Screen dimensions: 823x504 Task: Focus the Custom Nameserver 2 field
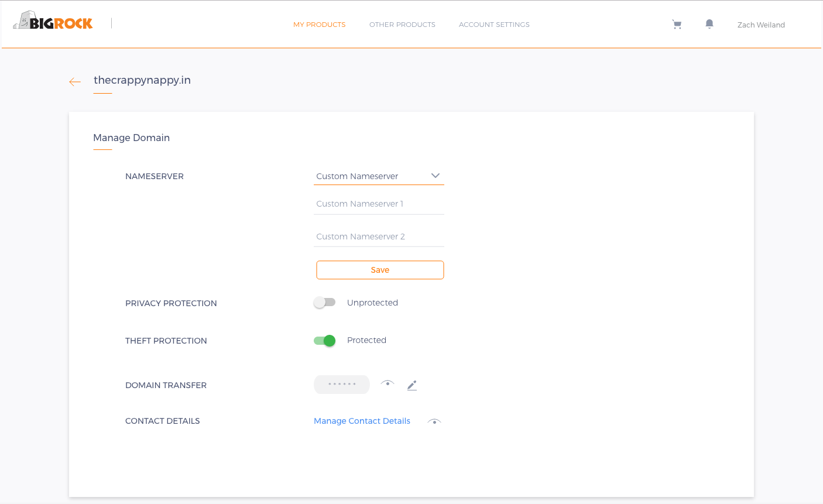pyautogui.click(x=379, y=237)
